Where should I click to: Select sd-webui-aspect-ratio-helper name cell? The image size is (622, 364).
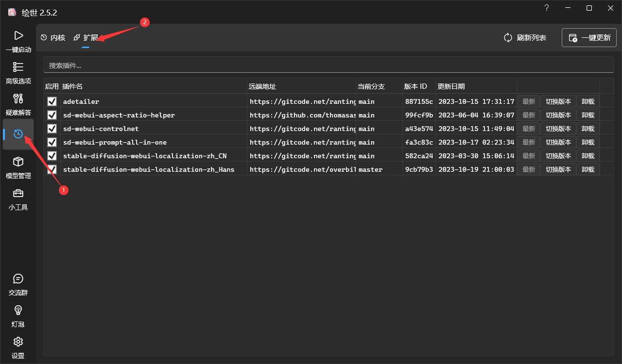point(154,115)
